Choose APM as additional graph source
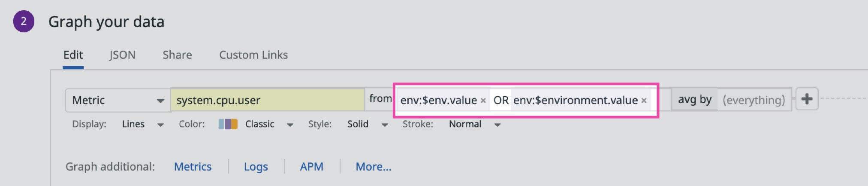Screen dimensions: 868x186 [311, 167]
